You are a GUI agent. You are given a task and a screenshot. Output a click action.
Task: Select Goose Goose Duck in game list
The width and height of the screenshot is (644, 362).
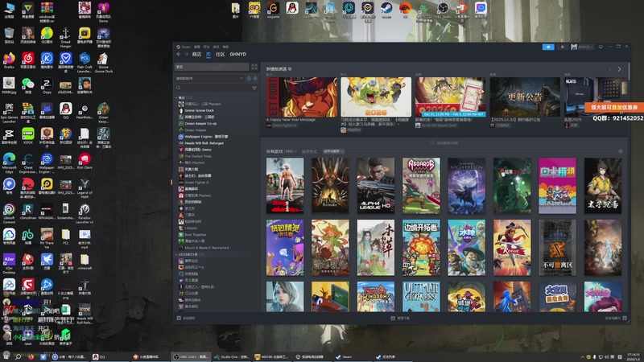tap(200, 110)
